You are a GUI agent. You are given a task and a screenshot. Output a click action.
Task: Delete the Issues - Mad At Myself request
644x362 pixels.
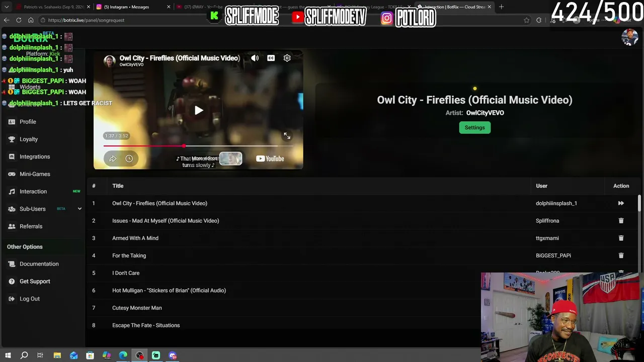[621, 221]
